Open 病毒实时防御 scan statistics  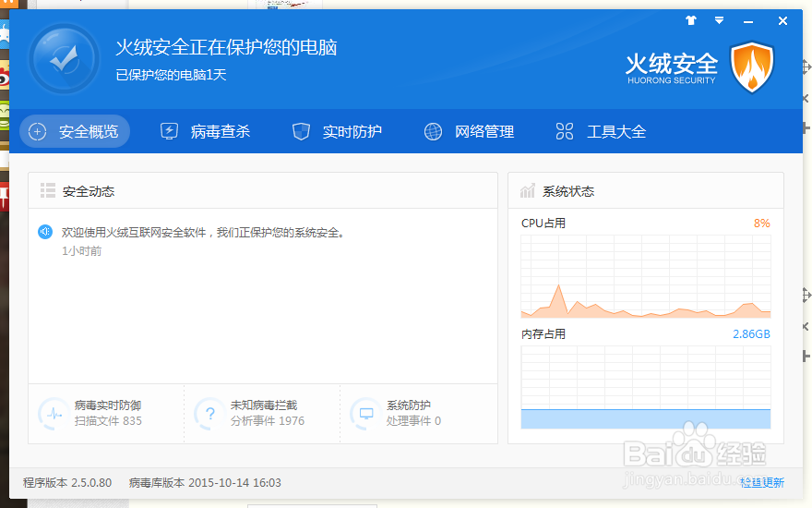click(106, 414)
